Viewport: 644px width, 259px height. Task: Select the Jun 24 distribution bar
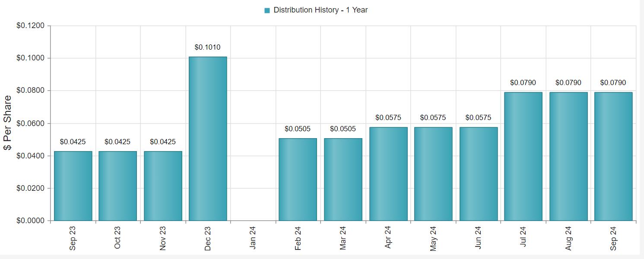(x=479, y=174)
